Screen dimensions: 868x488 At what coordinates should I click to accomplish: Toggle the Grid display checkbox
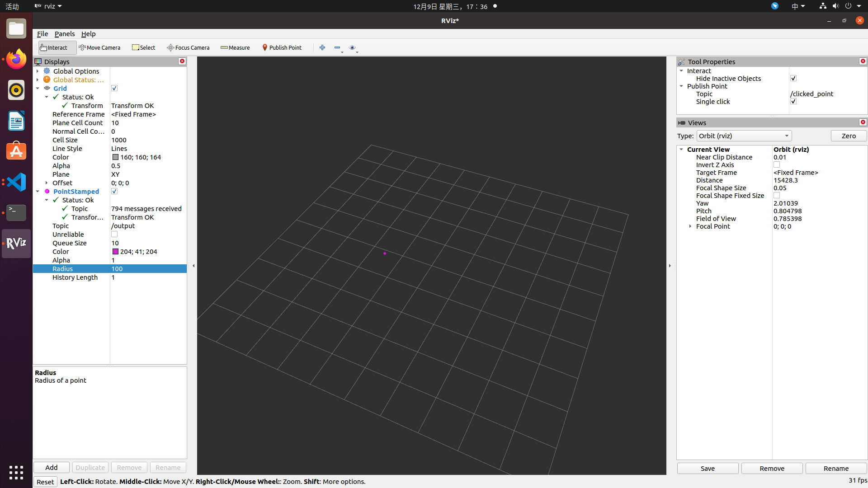click(x=114, y=89)
